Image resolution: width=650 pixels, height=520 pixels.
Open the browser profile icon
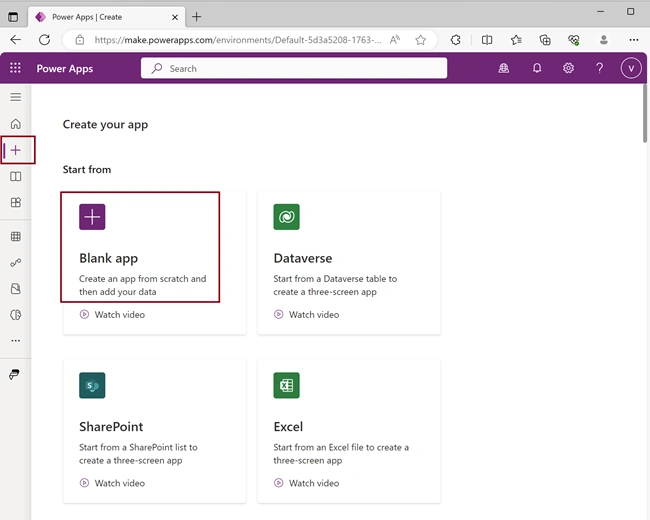[x=604, y=40]
